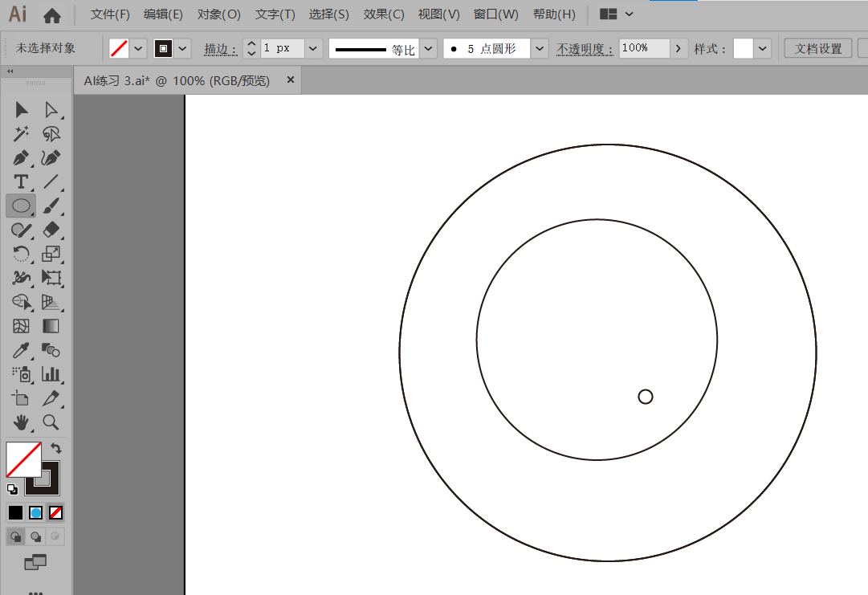Open the 编辑(E) menu
This screenshot has width=868, height=595.
tap(163, 14)
